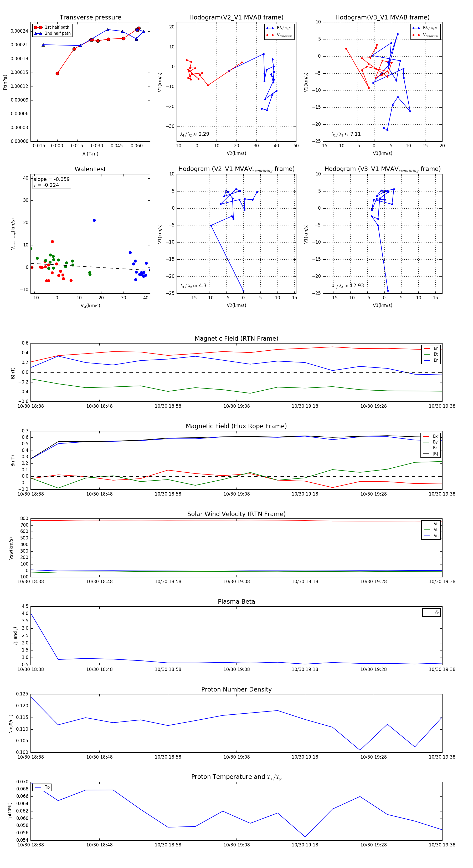Screen dimensions: 473x868
Task: Click the "A (T·m)" x-axis label
Action: (90, 154)
